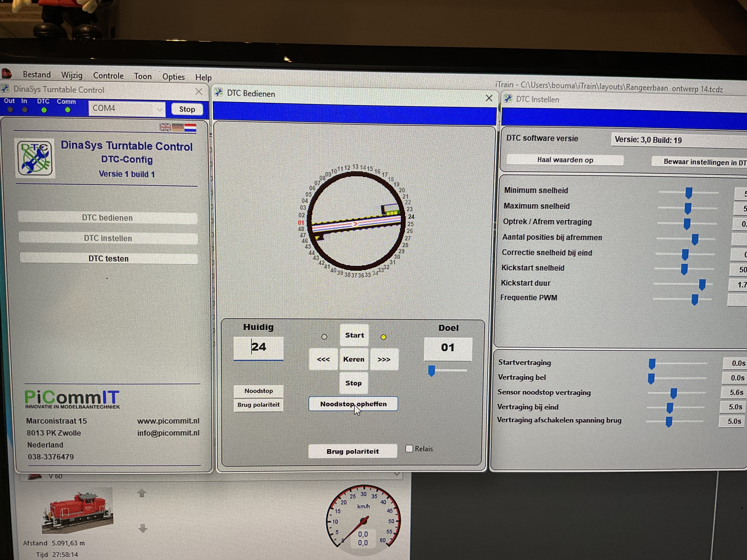Click the www.picommit.nl link
Viewport: 747px width, 560px height.
click(x=168, y=421)
